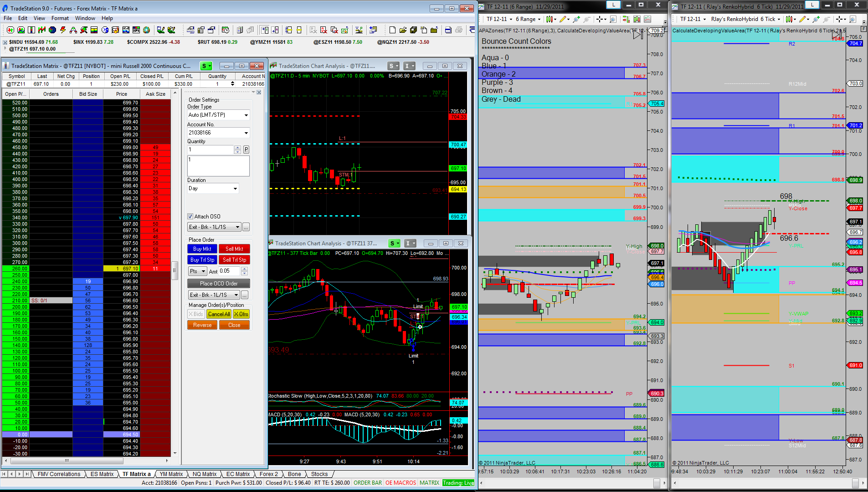Image resolution: width=868 pixels, height=492 pixels.
Task: Click the green candlesticks icon right of the zoom icon in the 6 Range chart
Action: click(637, 19)
